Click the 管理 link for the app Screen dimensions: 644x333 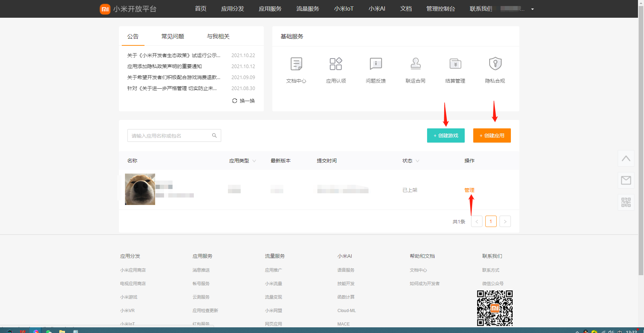(x=469, y=190)
